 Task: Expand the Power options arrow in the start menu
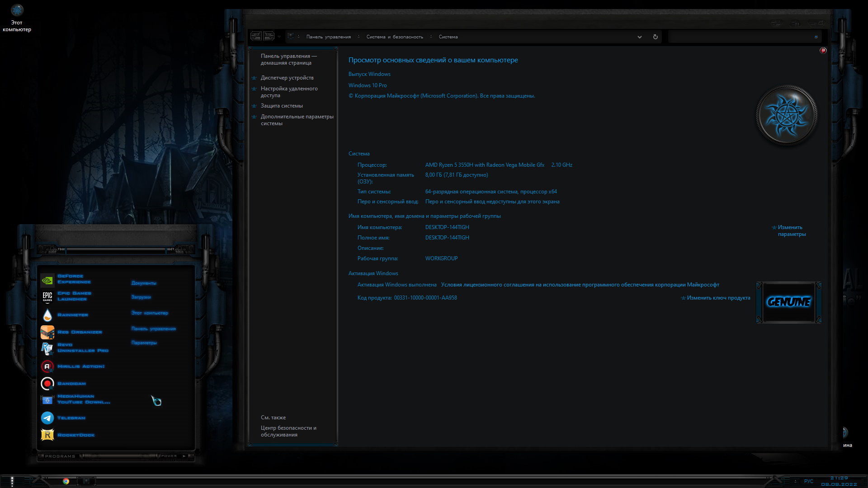tap(184, 456)
